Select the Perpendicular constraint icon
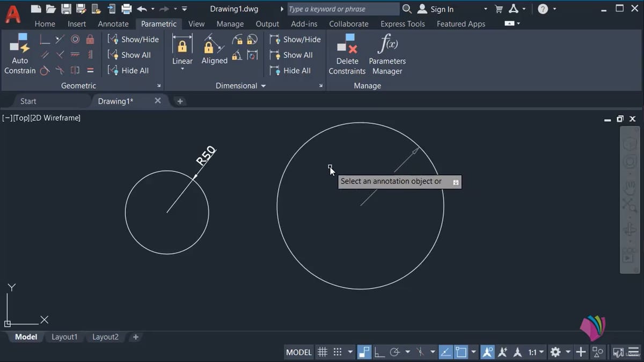This screenshot has height=362, width=644. (x=60, y=55)
